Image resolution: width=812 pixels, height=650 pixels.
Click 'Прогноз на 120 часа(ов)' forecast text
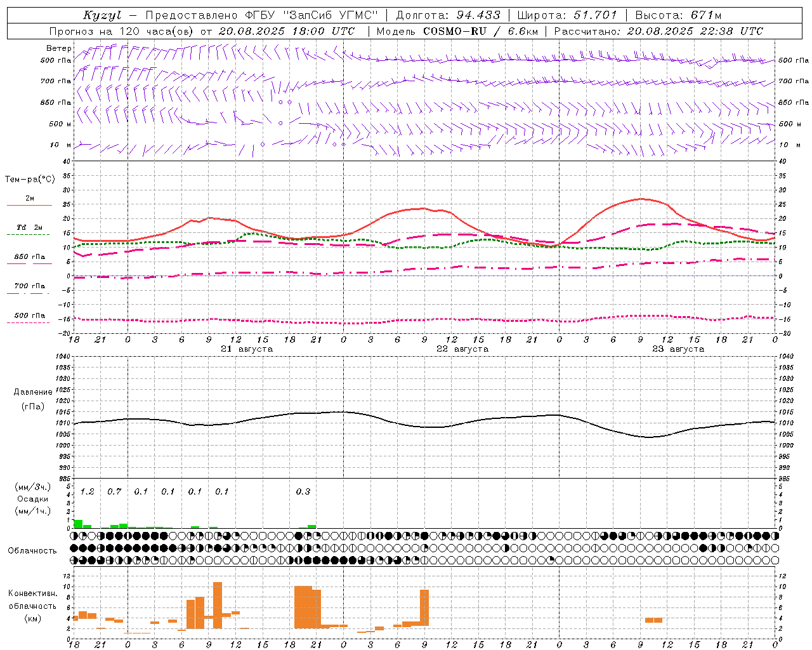(x=122, y=31)
